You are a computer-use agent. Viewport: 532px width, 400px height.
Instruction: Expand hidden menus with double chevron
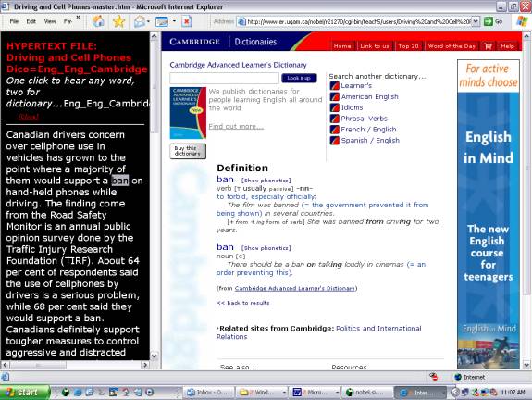point(79,17)
